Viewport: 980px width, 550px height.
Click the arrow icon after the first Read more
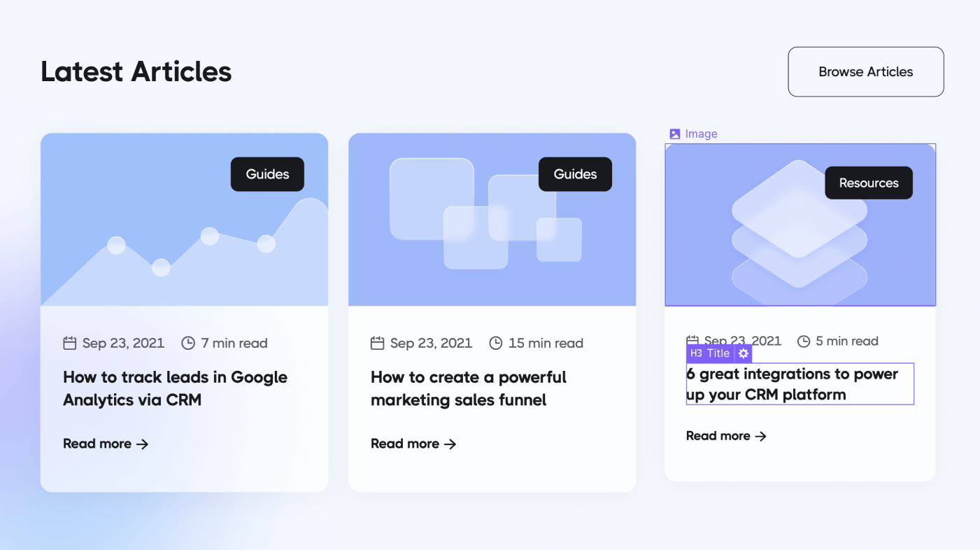point(143,444)
